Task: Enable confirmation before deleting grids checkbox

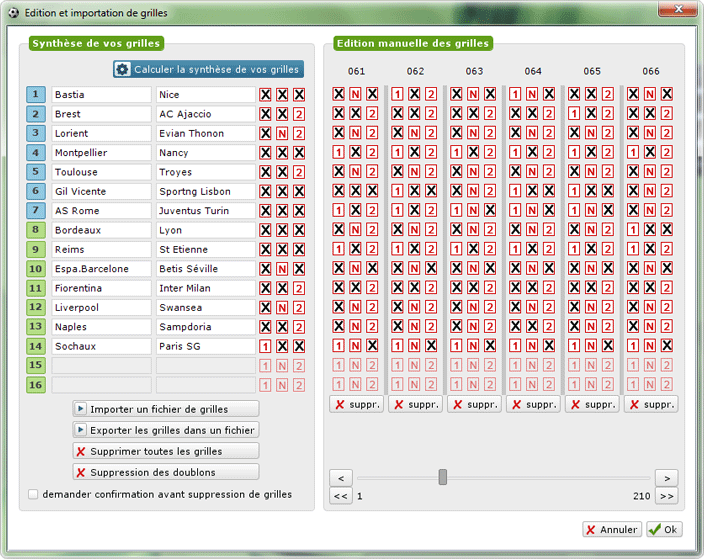Action: pos(34,494)
